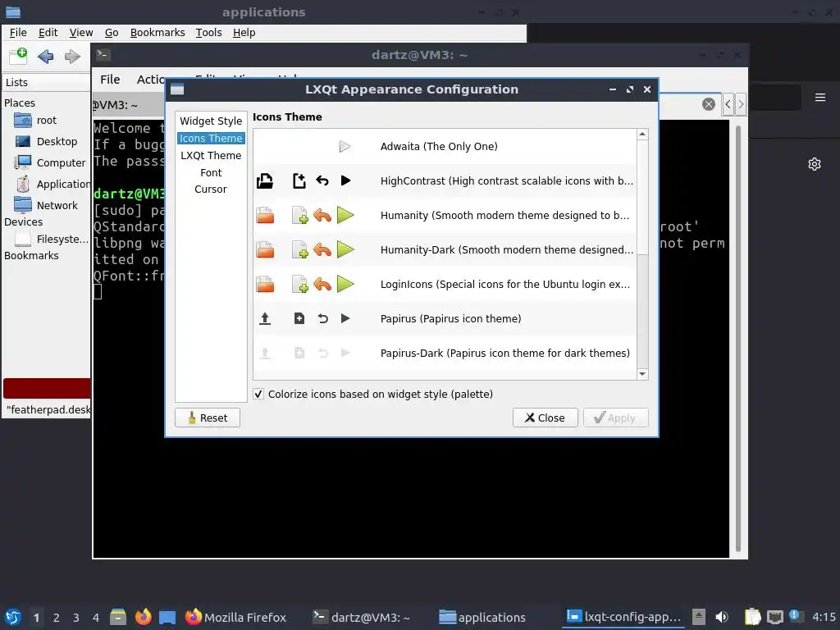
Task: Click the Humanity new-document preview icon
Action: [x=299, y=216]
